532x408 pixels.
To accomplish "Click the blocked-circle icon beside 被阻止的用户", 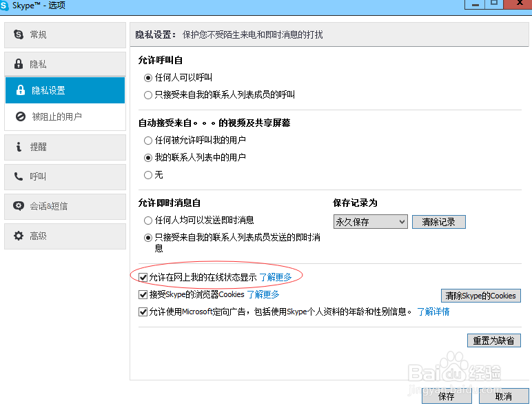I will (21, 116).
